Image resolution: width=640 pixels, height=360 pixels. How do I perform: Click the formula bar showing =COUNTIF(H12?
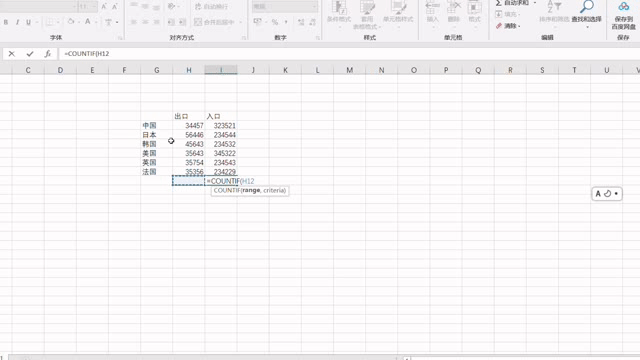point(349,53)
